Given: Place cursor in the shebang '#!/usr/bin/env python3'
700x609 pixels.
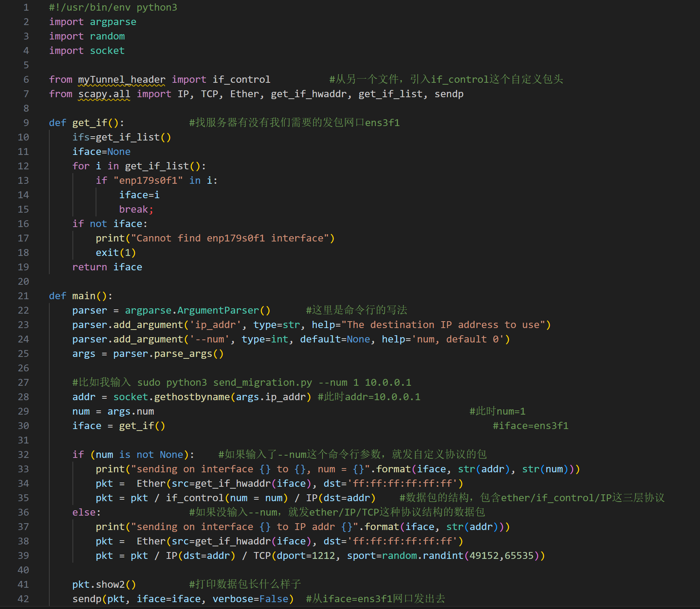Looking at the screenshot, I should [113, 8].
